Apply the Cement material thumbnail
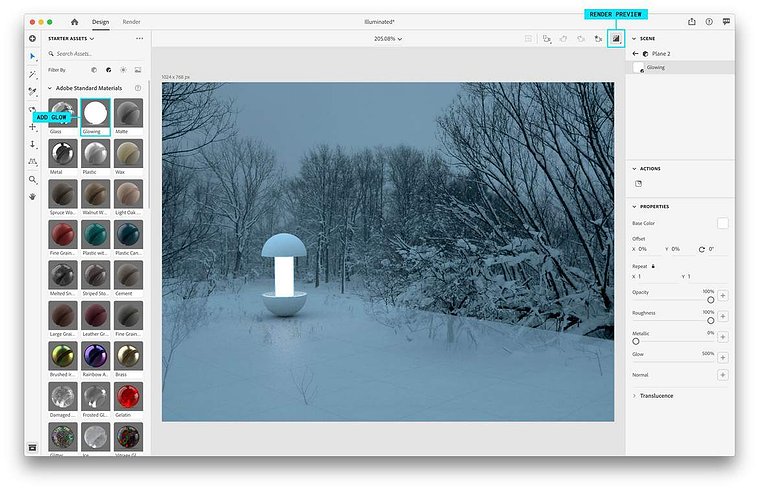This screenshot has height=490, width=759. [128, 275]
